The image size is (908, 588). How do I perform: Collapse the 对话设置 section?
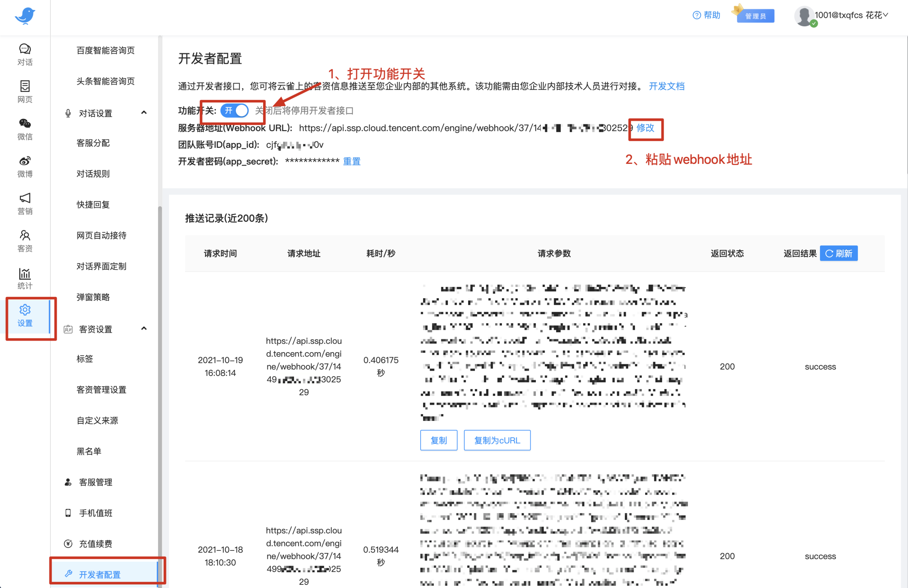pos(144,112)
